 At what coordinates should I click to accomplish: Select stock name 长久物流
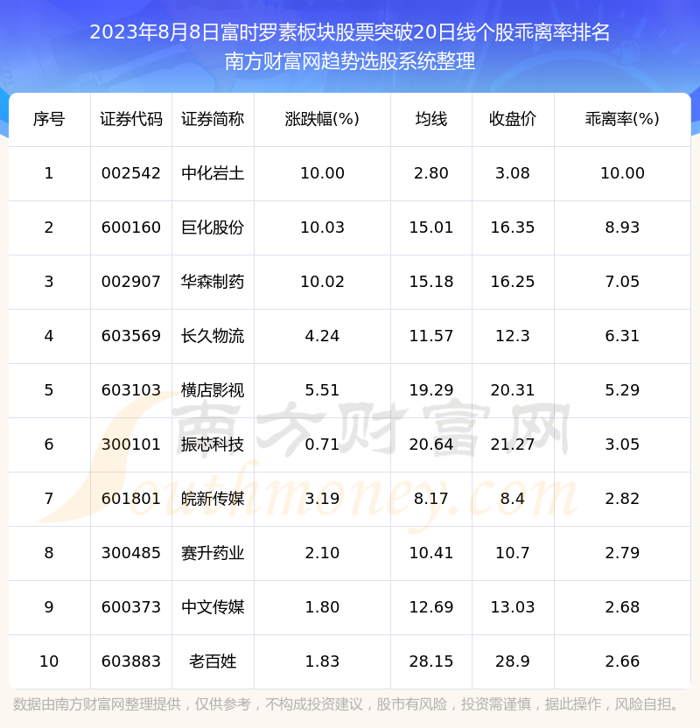[x=213, y=336]
